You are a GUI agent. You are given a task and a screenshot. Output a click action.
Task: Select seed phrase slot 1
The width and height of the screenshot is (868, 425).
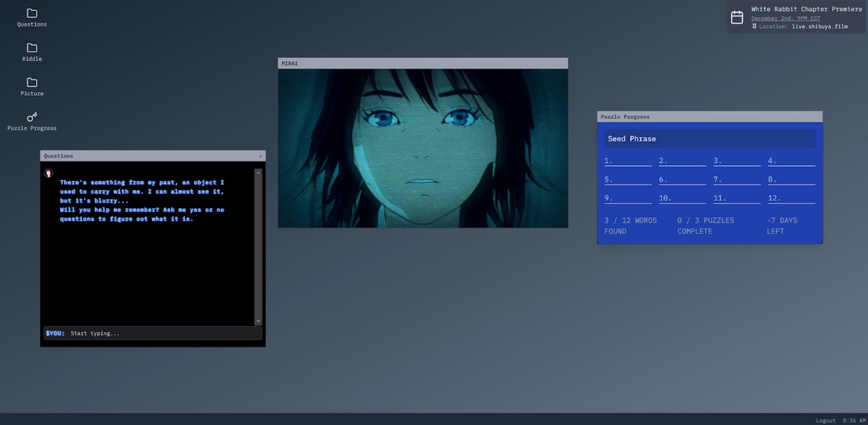click(x=627, y=161)
